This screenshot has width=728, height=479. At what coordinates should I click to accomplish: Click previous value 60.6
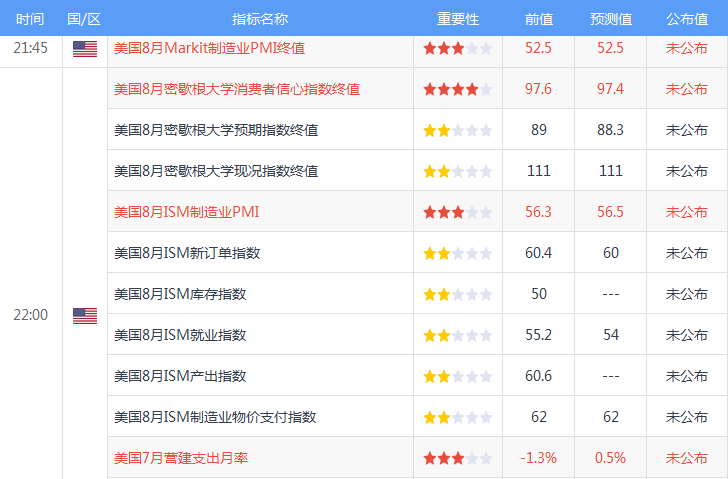(539, 375)
